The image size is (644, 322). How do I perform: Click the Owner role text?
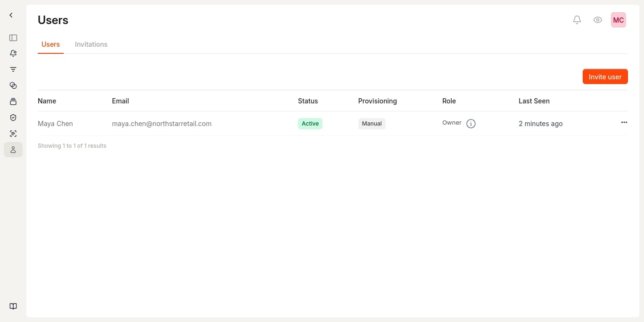pyautogui.click(x=452, y=123)
